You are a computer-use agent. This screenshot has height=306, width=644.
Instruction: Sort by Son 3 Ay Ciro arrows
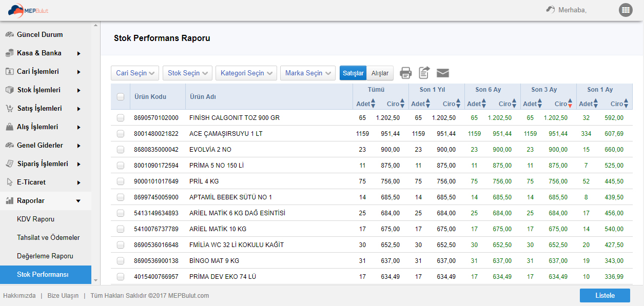[571, 104]
